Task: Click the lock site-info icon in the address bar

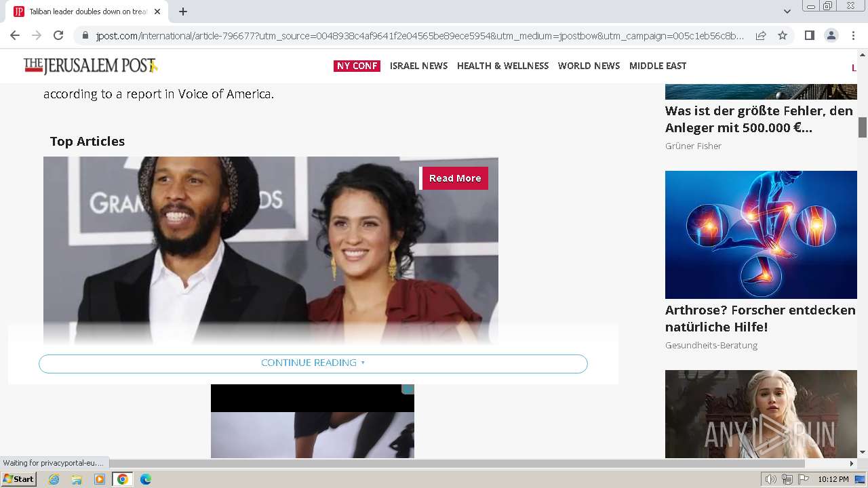Action: (85, 35)
